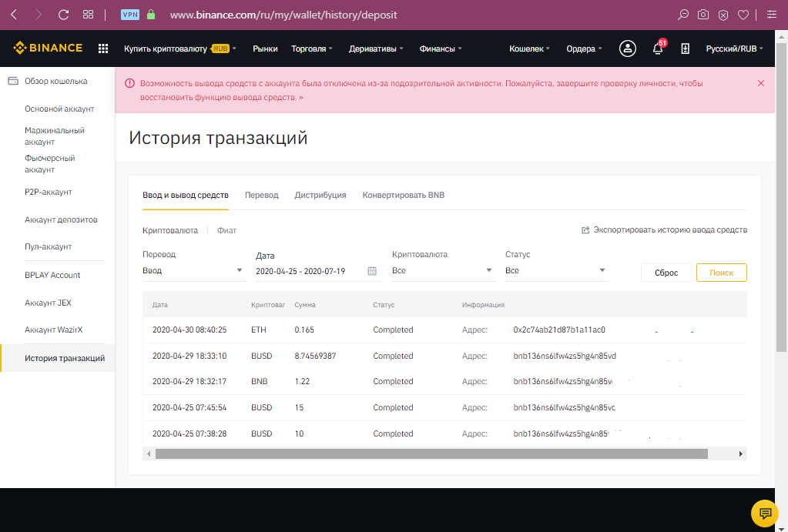The image size is (788, 532).
Task: Open the Перевод type dropdown showing Ввод
Action: coord(193,271)
